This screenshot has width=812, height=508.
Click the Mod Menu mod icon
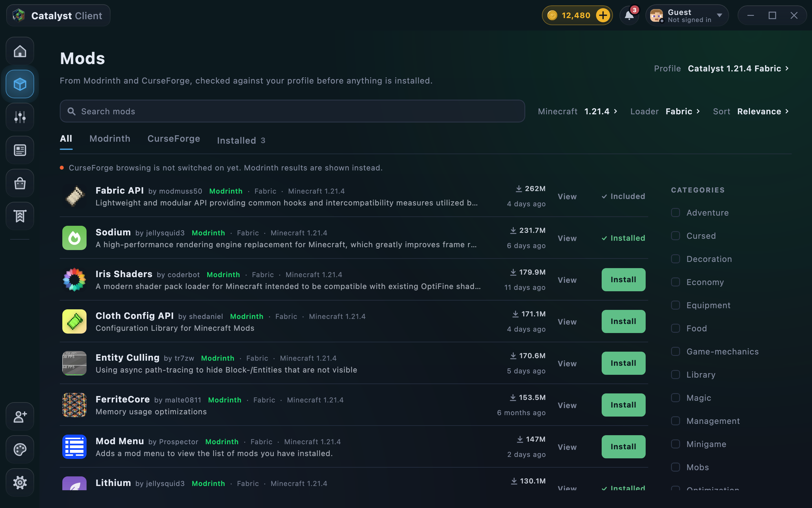point(74,447)
